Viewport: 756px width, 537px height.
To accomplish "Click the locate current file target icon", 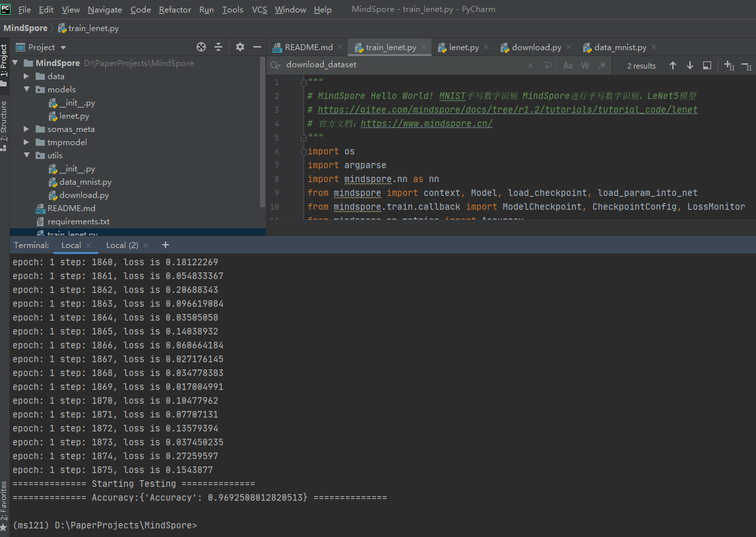I will pyautogui.click(x=201, y=47).
